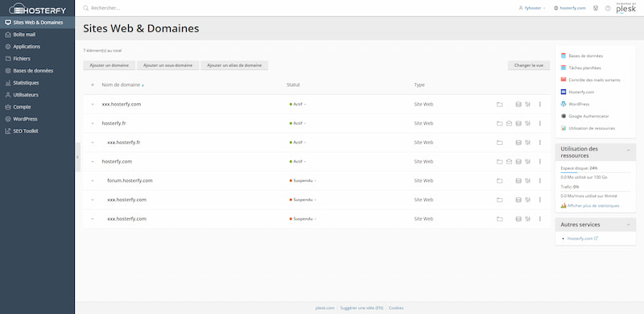644x314 pixels.
Task: Open Bases de données in sidebar
Action: (37, 71)
